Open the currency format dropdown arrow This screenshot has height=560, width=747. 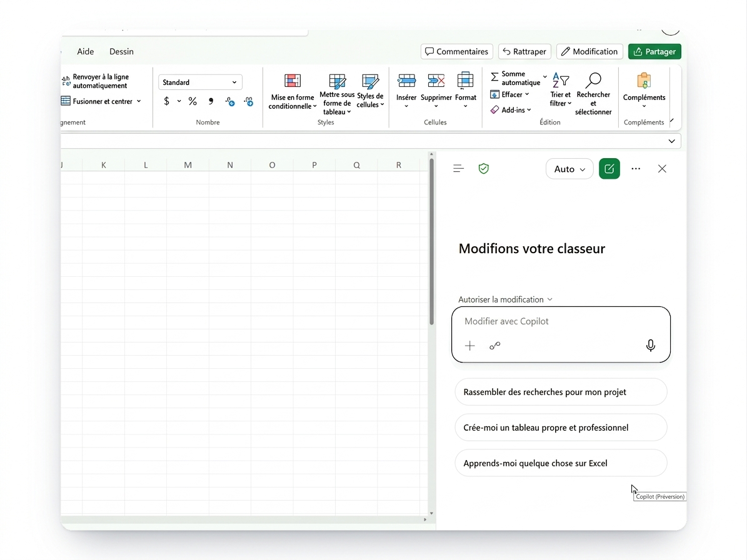[179, 101]
